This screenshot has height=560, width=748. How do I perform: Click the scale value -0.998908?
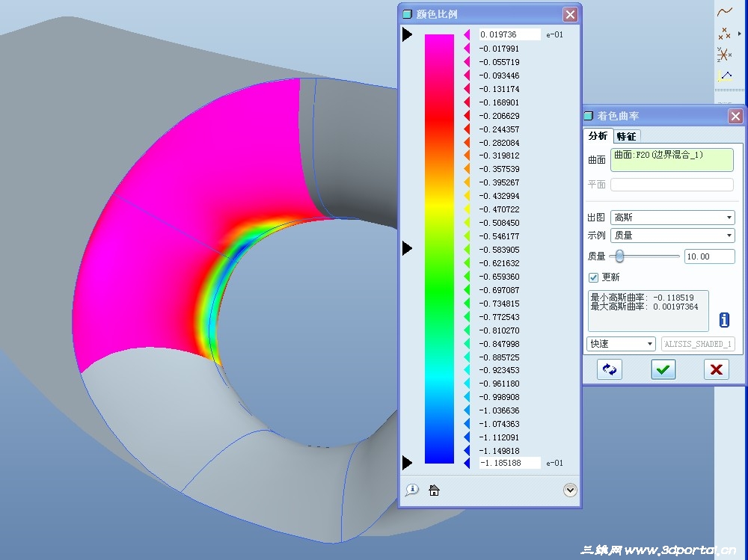499,397
